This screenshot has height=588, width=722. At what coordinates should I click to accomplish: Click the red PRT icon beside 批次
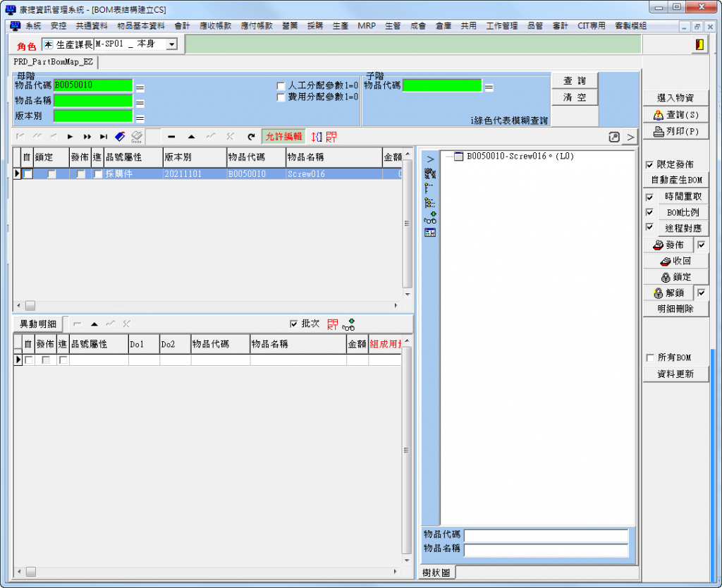[x=332, y=324]
